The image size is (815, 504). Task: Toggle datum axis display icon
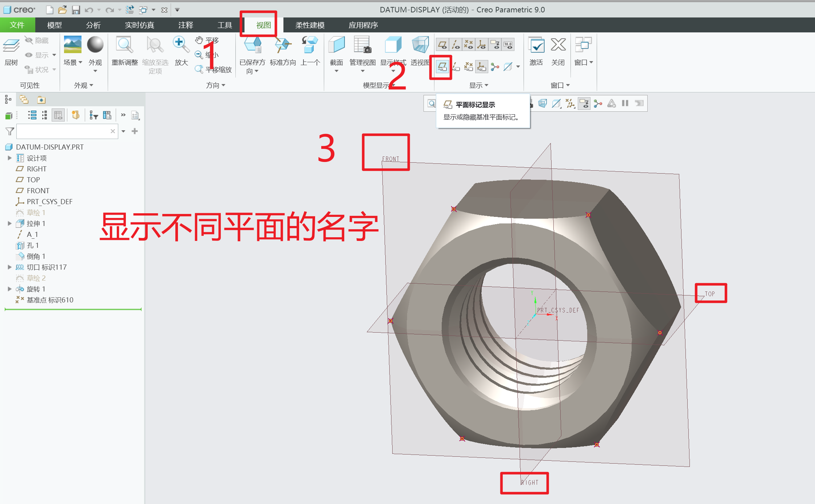click(455, 45)
